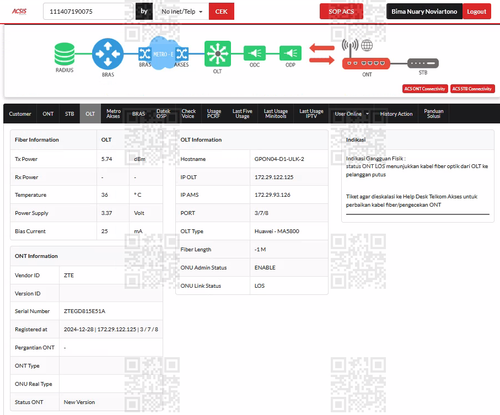Click the Logout button
This screenshot has height=415, width=500.
[x=476, y=11]
